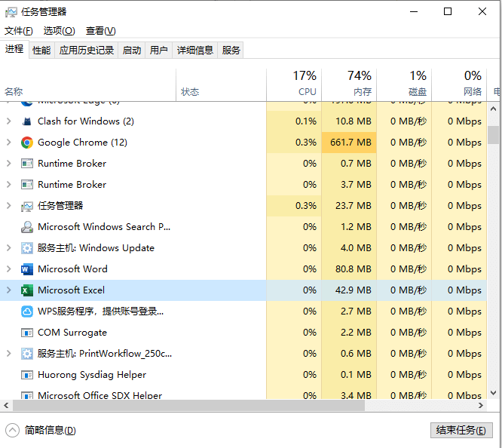Switch to the 详细信息 tab
The height and width of the screenshot is (448, 502).
click(x=195, y=51)
